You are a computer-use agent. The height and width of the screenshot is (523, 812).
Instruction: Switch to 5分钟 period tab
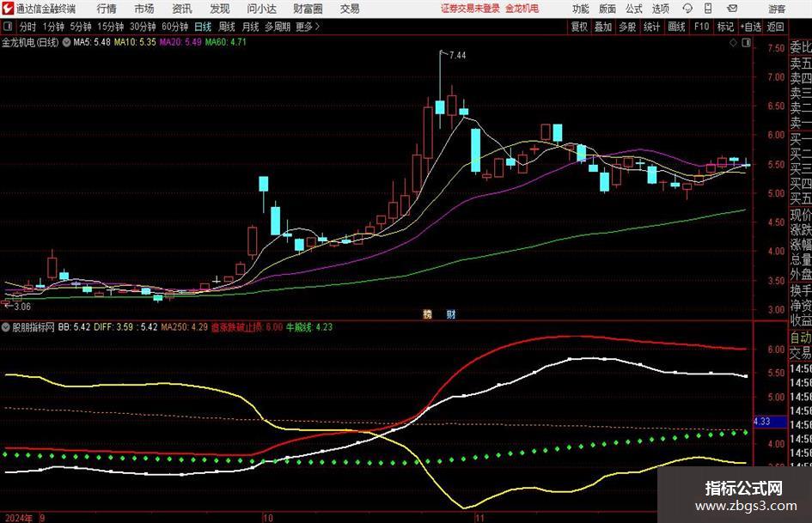pos(81,27)
